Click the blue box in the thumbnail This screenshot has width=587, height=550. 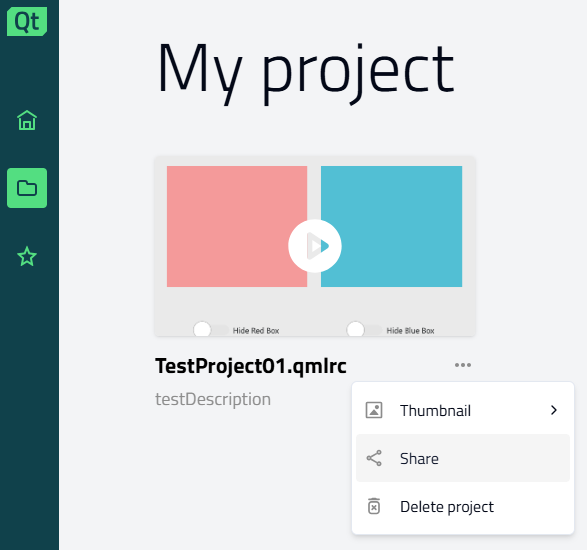(x=392, y=227)
